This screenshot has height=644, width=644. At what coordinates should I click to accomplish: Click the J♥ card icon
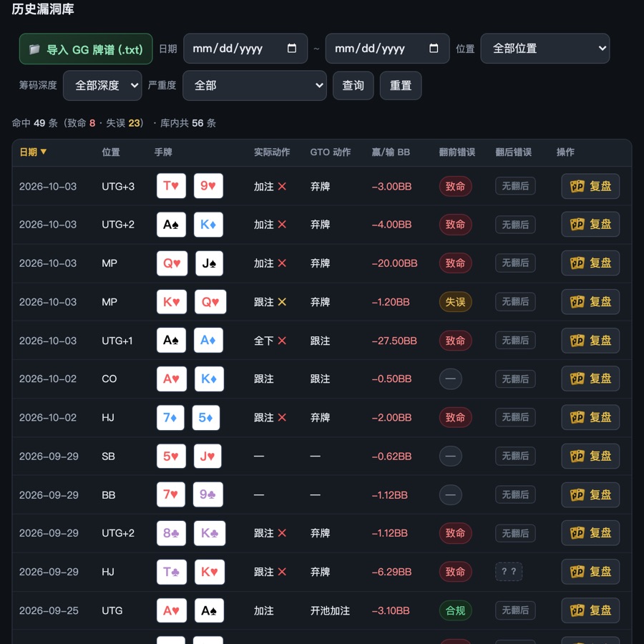pyautogui.click(x=208, y=456)
